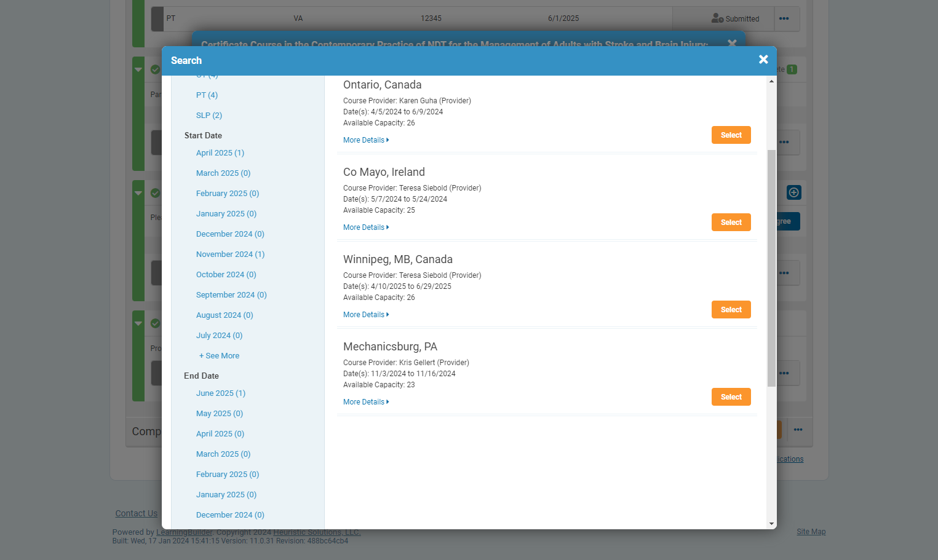Filter start date December 2024 (0)
This screenshot has height=560, width=938.
coord(230,234)
